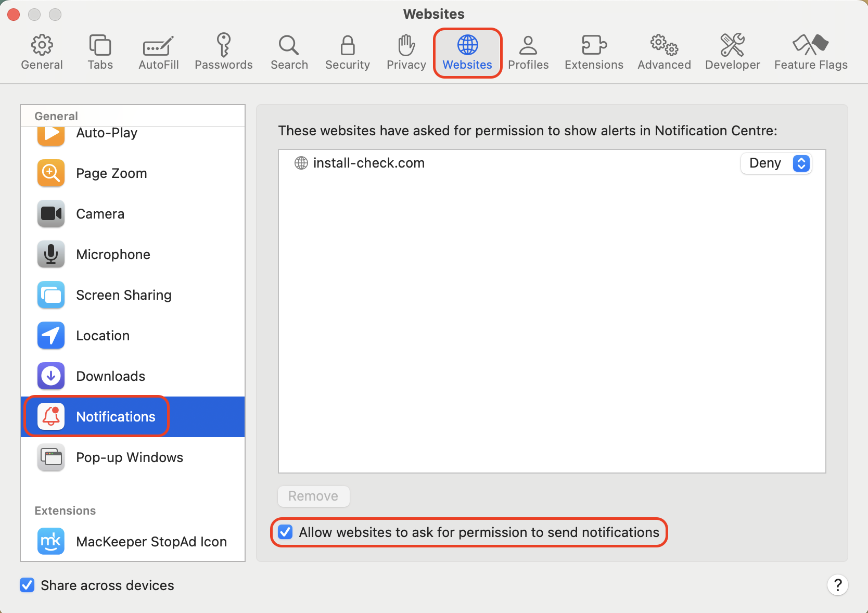The image size is (868, 613).
Task: Click the Remove button
Action: tap(313, 496)
